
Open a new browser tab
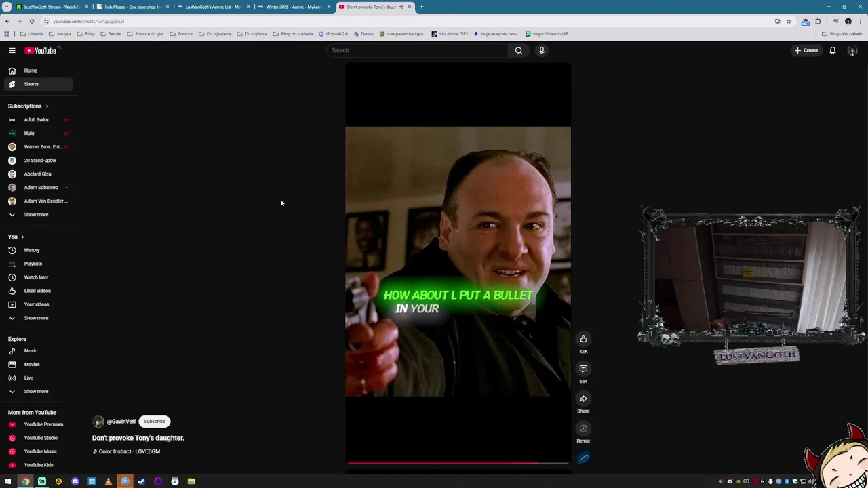[421, 7]
